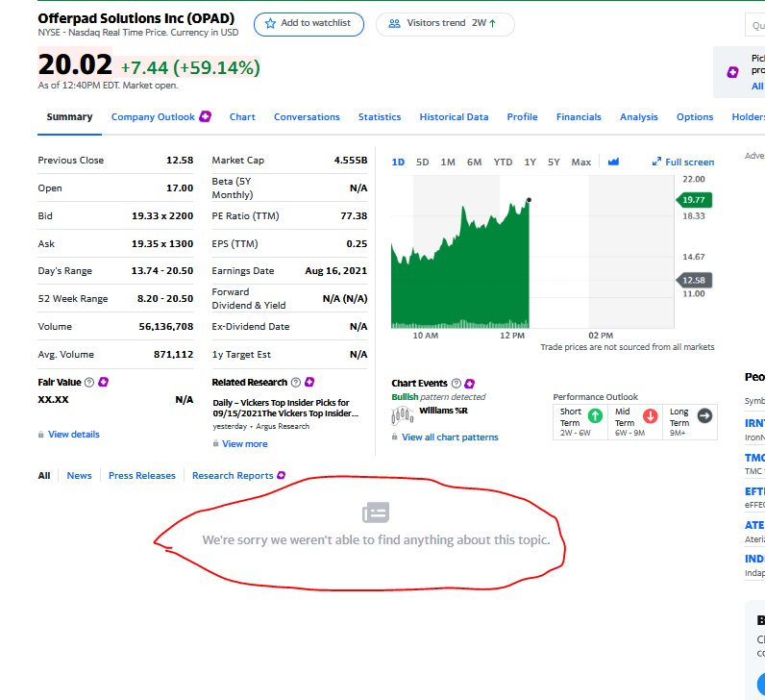The image size is (765, 700).
Task: Click the help icon beside Chart Events
Action: (457, 384)
